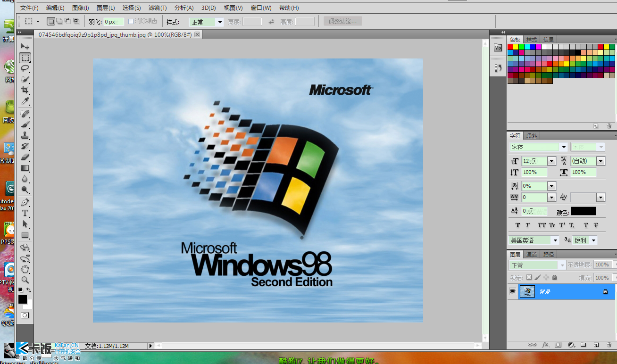Screen dimensions: 617x364
Task: Toggle Quick Mask mode
Action: click(x=25, y=315)
